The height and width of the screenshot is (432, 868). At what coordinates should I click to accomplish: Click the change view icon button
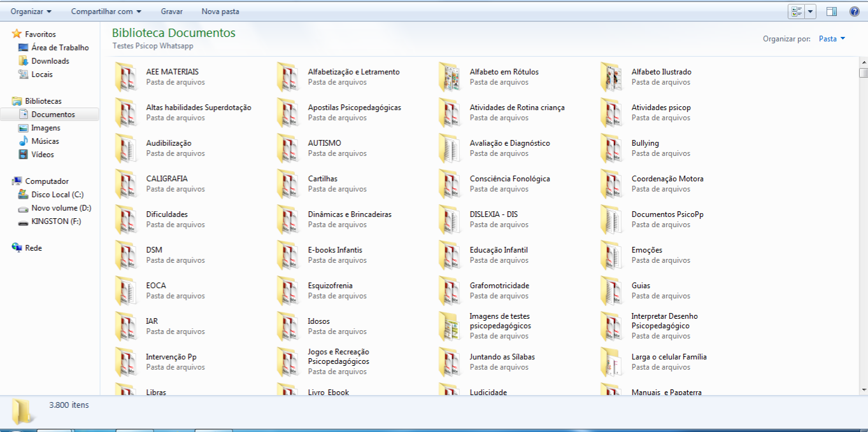pos(797,11)
